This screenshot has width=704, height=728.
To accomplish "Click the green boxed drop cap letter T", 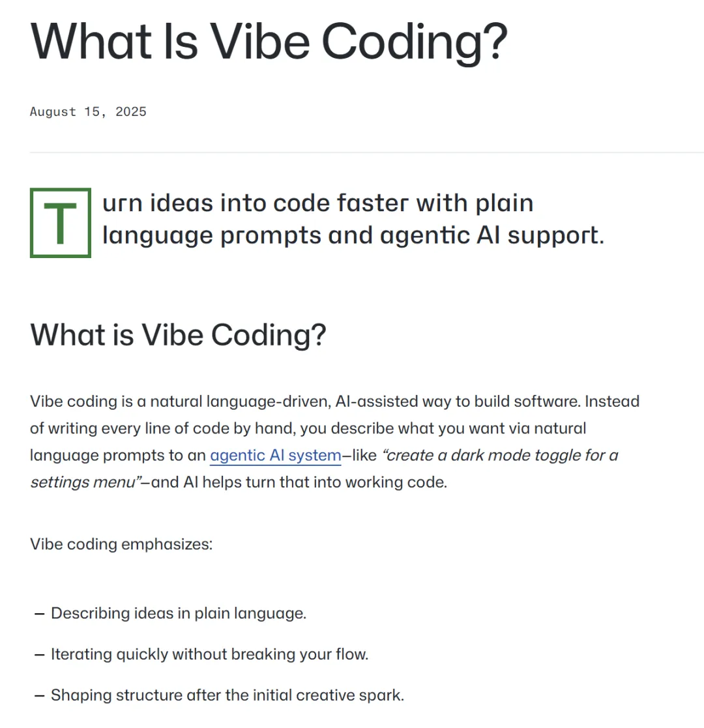I will tap(61, 223).
